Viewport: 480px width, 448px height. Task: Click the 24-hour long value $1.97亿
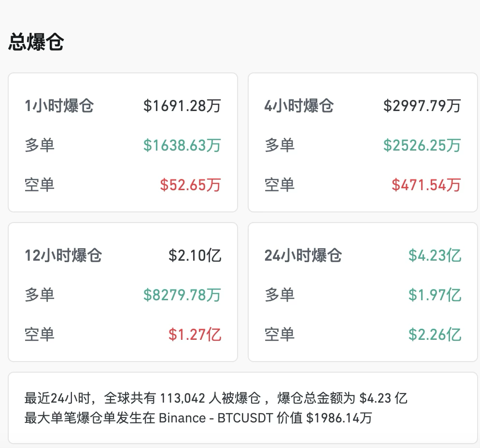tap(435, 295)
